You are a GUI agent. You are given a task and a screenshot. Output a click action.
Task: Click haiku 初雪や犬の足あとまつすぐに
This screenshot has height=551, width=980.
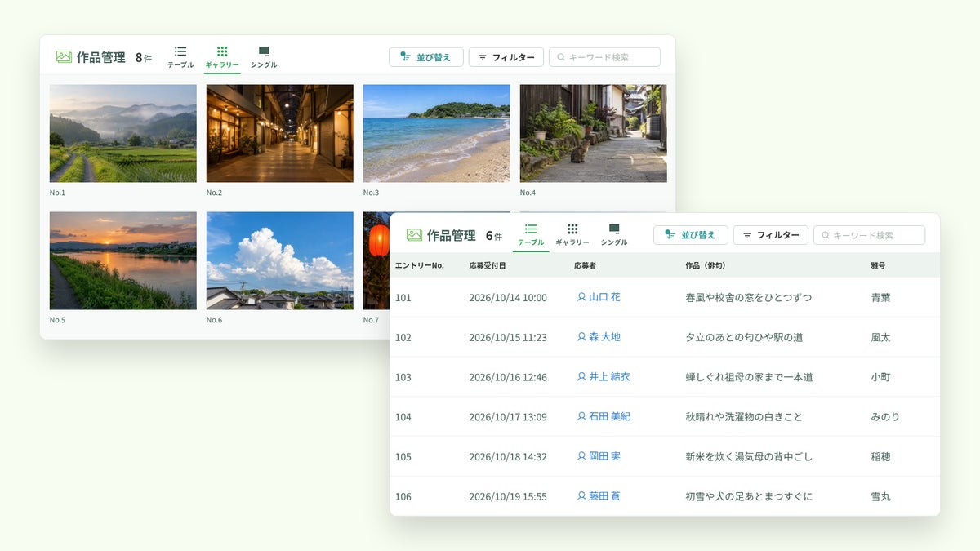749,497
